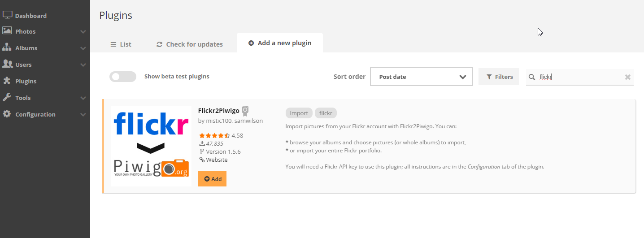Open the Post date sort order dropdown

(422, 77)
